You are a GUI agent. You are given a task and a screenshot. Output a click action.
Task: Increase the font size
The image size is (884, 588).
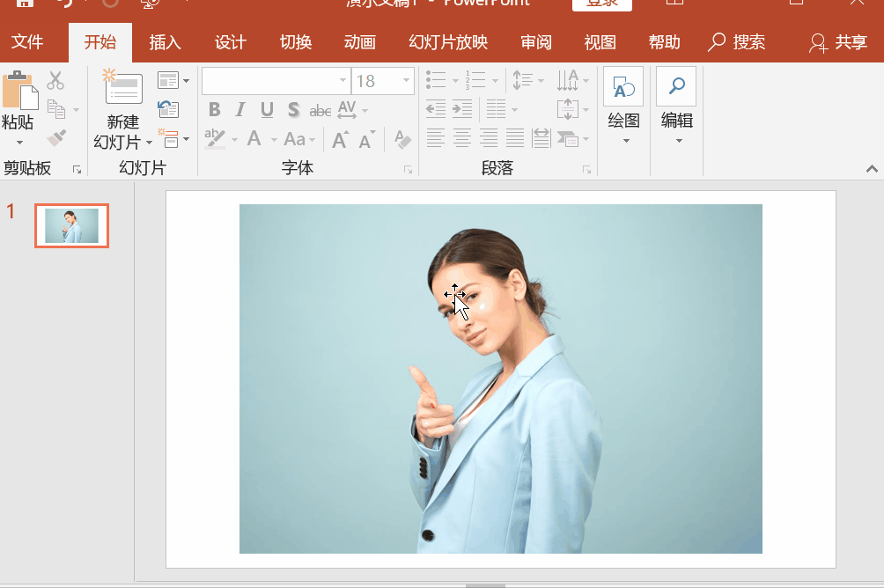pos(340,139)
